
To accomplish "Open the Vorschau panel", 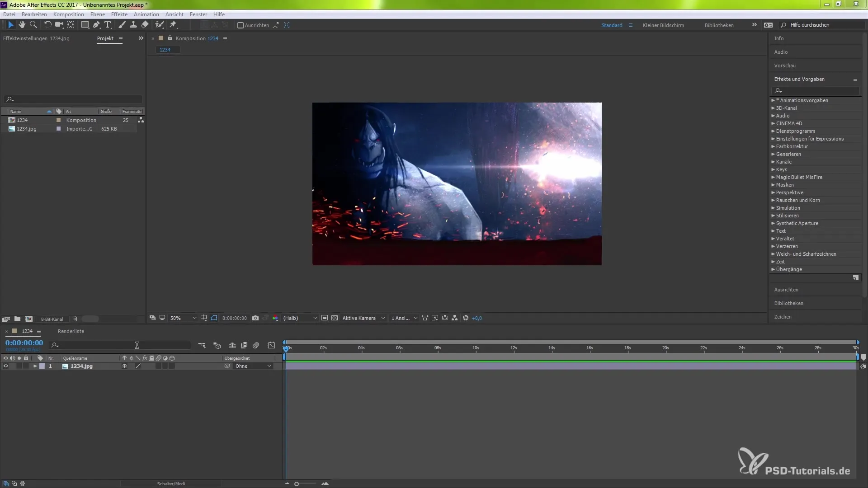I will point(785,66).
